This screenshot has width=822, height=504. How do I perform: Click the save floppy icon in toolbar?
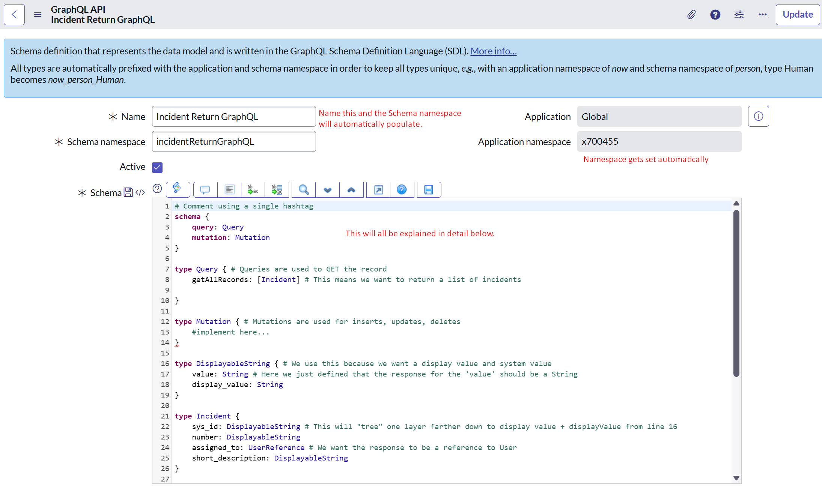429,190
